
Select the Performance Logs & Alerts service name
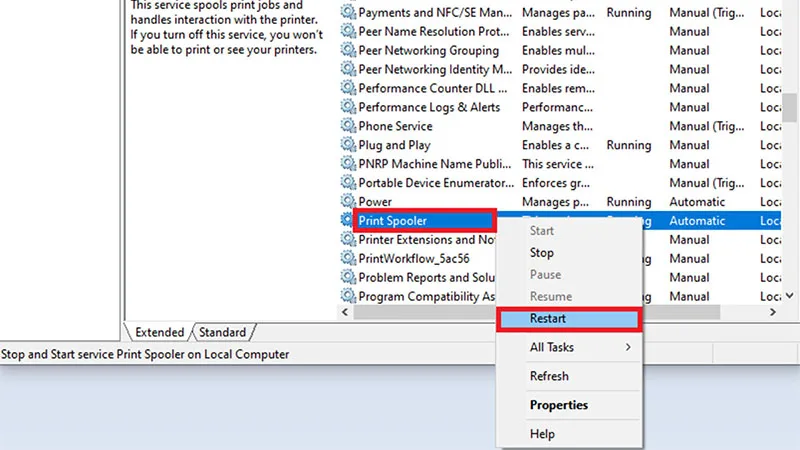tap(429, 107)
